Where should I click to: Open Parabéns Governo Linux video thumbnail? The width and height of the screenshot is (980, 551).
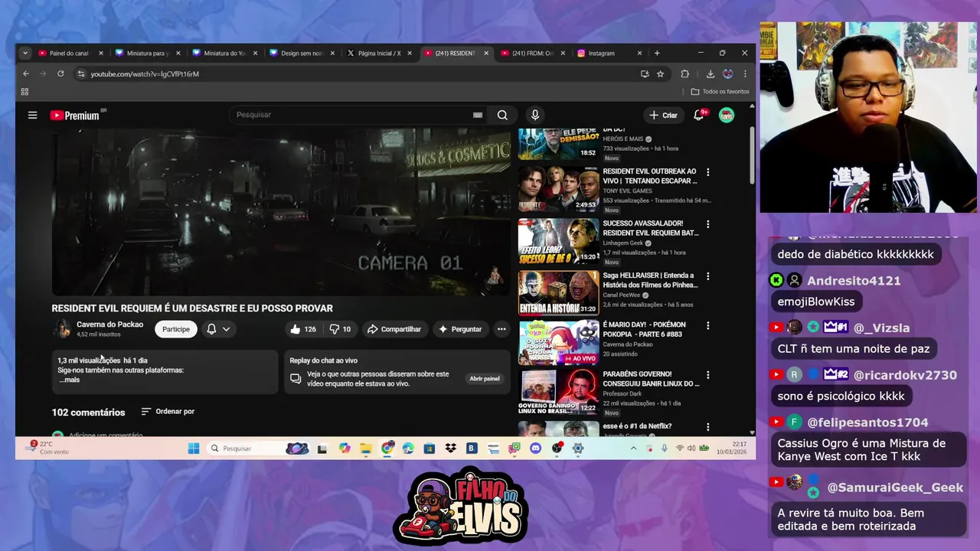pos(559,392)
